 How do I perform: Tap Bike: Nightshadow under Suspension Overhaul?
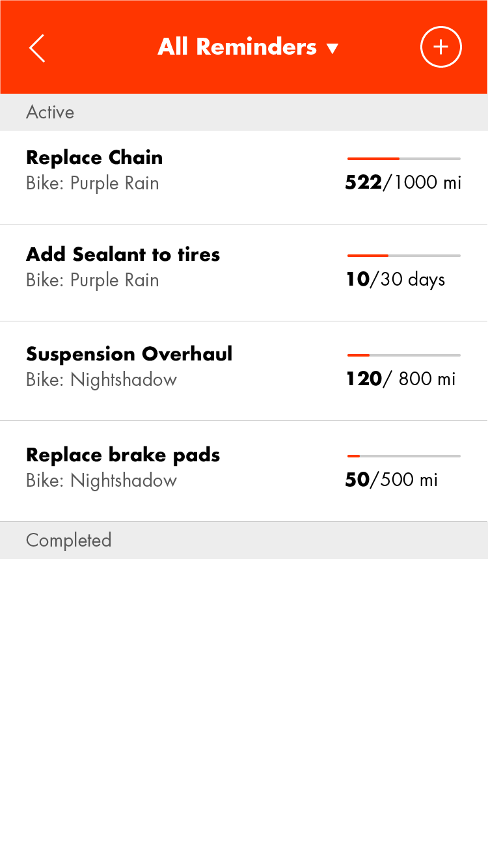coord(101,380)
